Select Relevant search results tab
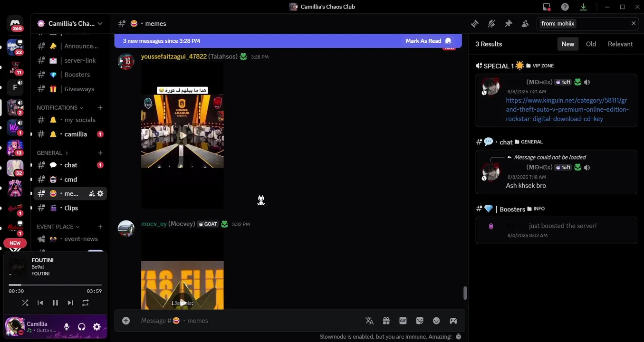The height and width of the screenshot is (342, 644). pyautogui.click(x=620, y=44)
